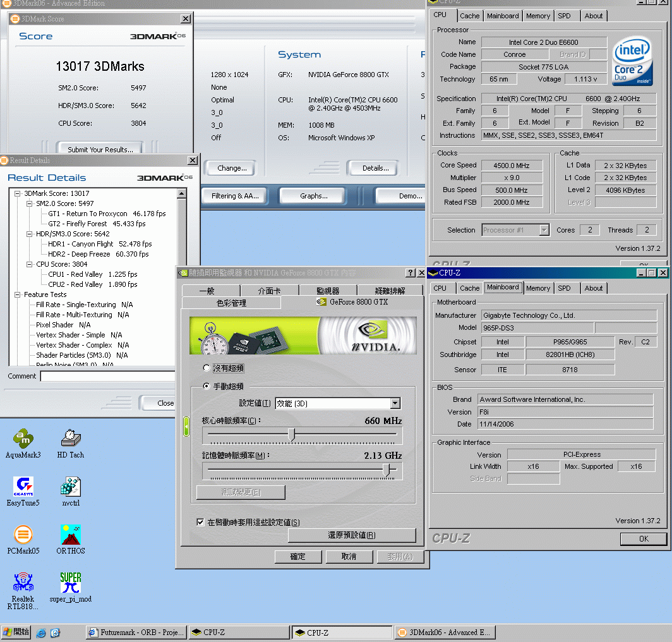Screen dimensions: 672x642
Task: Open the nvctrl desktop shortcut
Action: click(71, 492)
